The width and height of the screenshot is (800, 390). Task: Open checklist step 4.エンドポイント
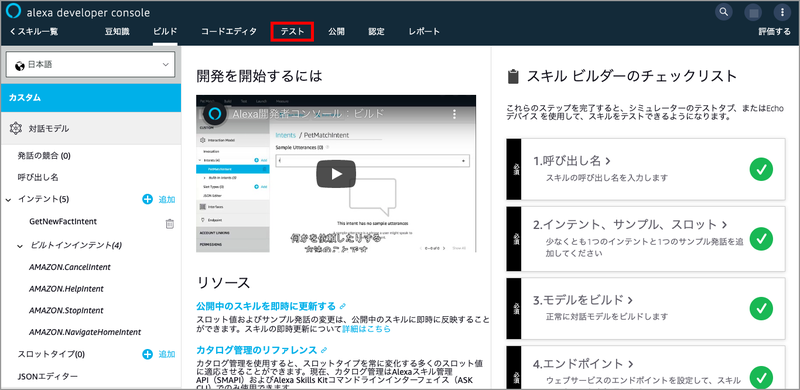click(x=583, y=364)
